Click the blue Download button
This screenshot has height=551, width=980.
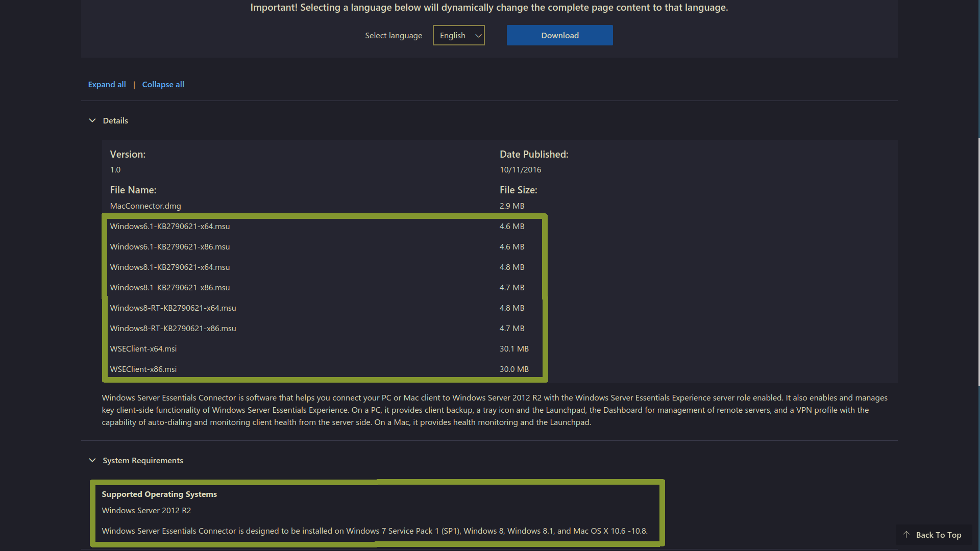[x=559, y=35]
